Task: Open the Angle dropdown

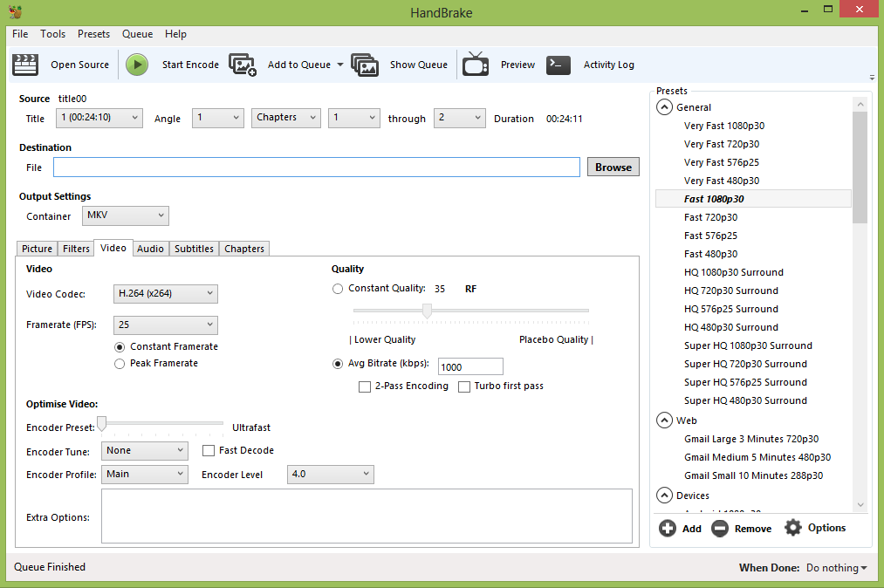Action: (x=217, y=118)
